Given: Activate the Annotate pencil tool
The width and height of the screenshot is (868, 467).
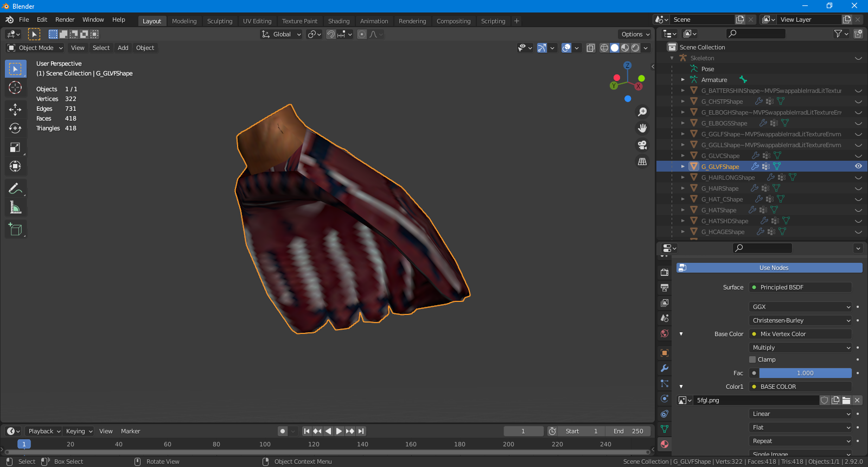Looking at the screenshot, I should tap(15, 188).
